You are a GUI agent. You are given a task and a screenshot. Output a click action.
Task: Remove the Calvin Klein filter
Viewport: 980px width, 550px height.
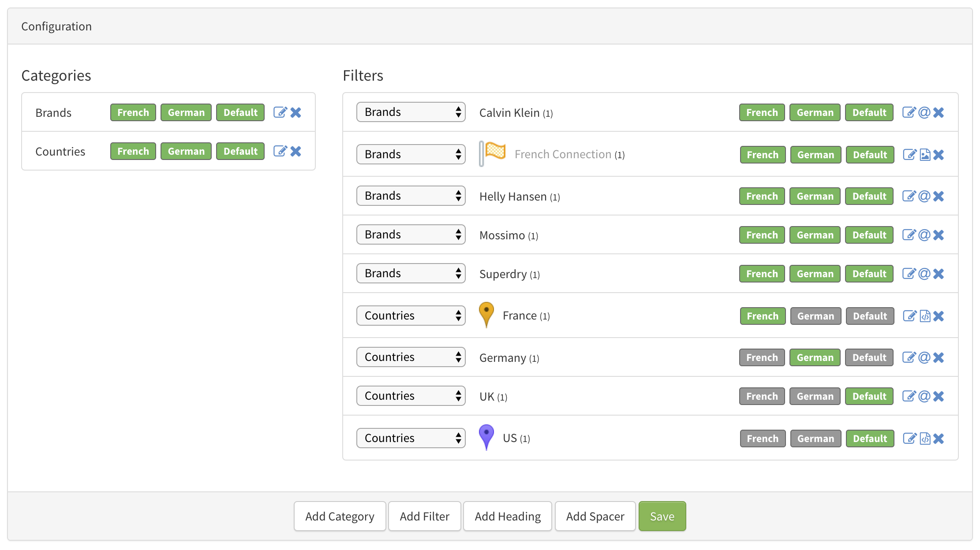pos(939,112)
